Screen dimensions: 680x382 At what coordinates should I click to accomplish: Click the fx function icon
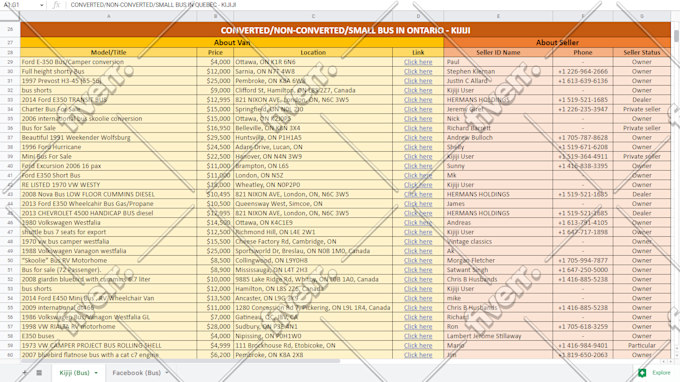pos(56,5)
